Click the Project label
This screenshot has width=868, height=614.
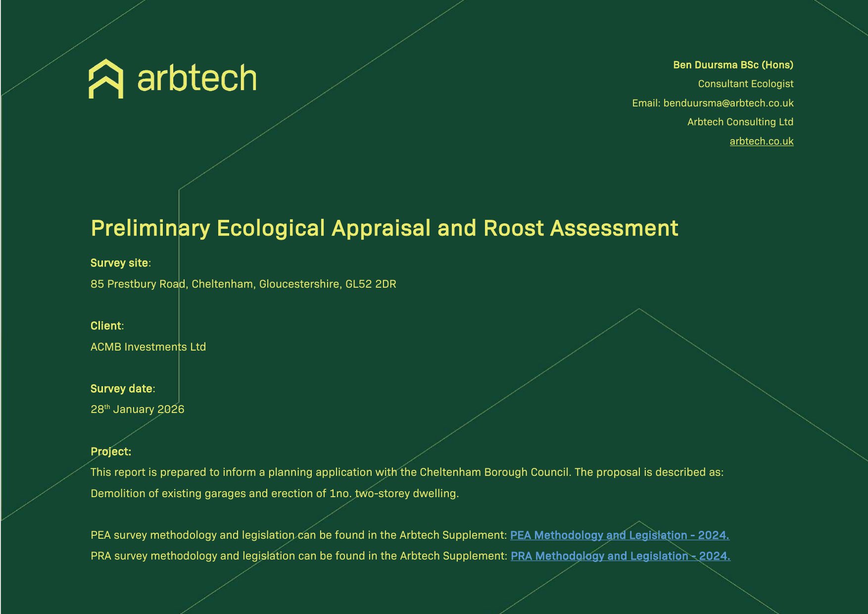point(111,452)
